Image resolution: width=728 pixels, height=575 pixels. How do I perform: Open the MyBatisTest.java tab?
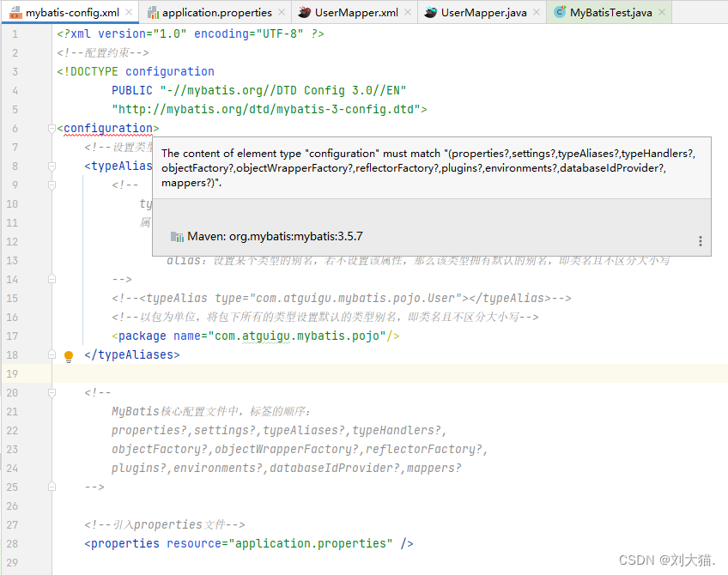click(610, 13)
